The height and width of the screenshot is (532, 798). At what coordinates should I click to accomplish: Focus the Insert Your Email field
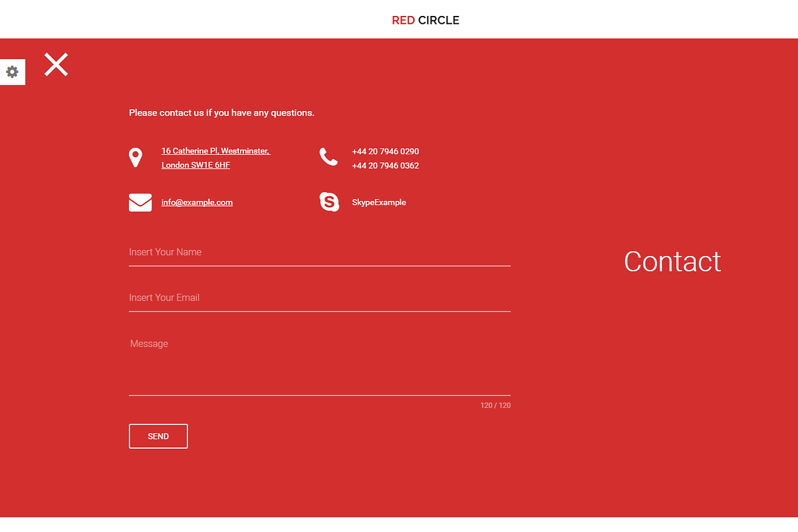(320, 298)
